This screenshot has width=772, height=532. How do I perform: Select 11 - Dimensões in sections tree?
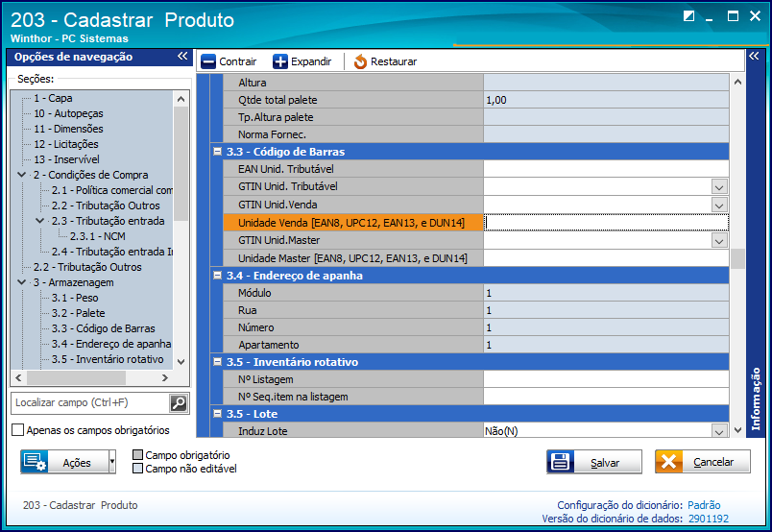tap(68, 129)
